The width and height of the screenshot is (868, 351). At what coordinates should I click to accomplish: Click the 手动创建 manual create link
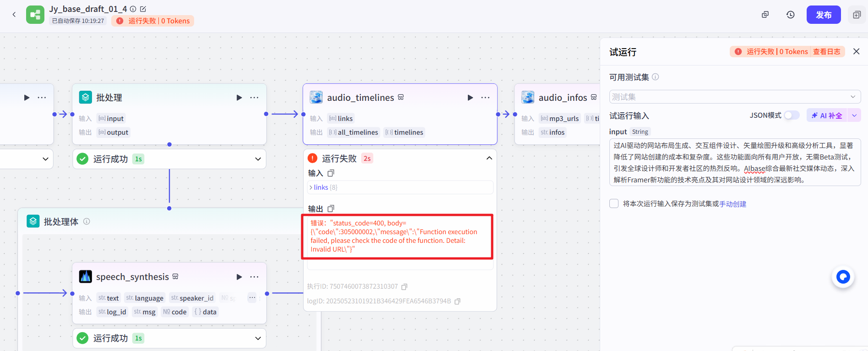click(732, 204)
